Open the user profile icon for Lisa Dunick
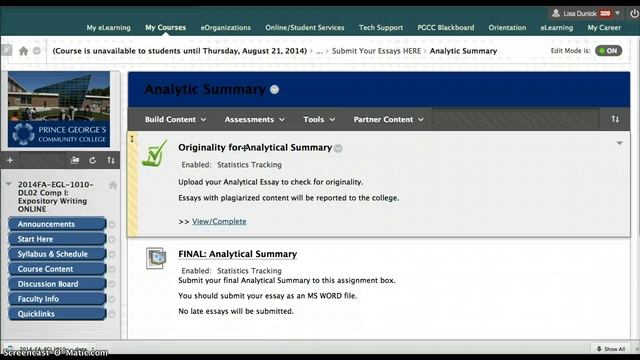The width and height of the screenshot is (640, 360). 556,13
